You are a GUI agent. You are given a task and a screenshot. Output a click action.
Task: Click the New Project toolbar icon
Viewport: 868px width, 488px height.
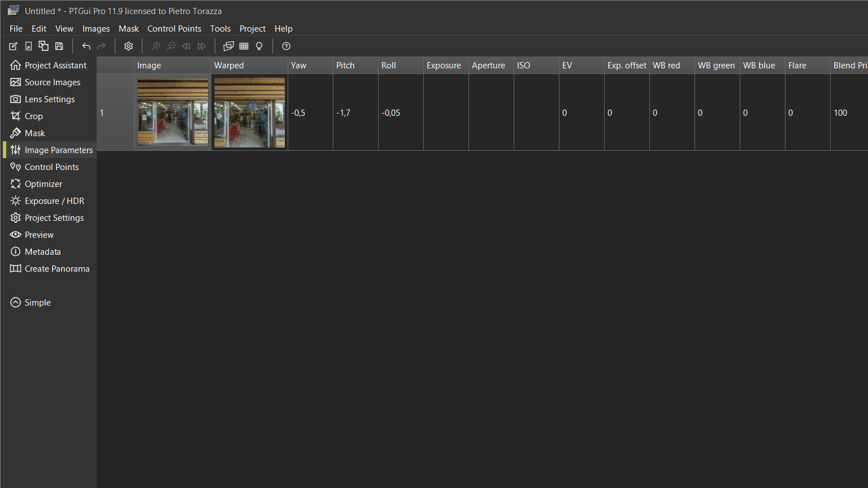coord(13,46)
